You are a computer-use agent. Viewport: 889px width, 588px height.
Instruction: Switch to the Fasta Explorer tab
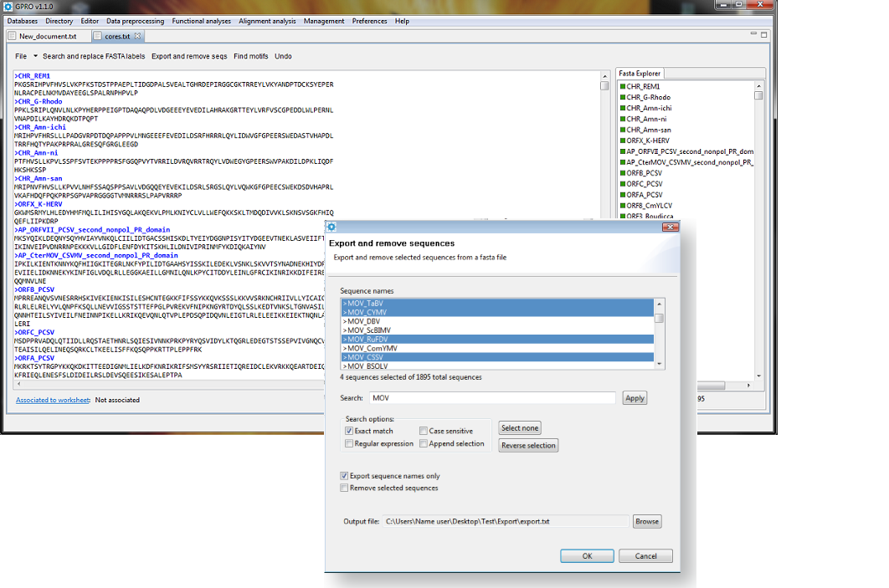point(638,74)
